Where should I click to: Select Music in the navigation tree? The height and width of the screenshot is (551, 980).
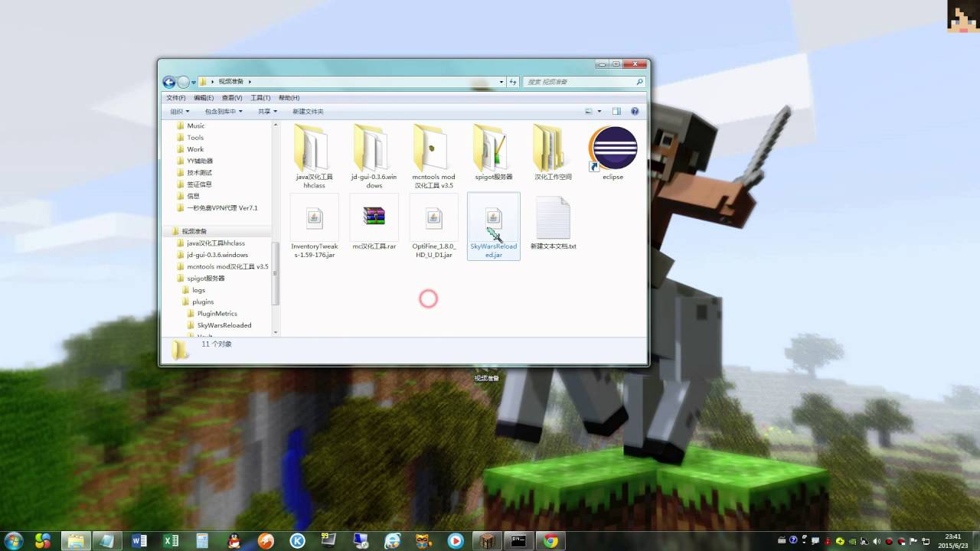click(x=196, y=126)
